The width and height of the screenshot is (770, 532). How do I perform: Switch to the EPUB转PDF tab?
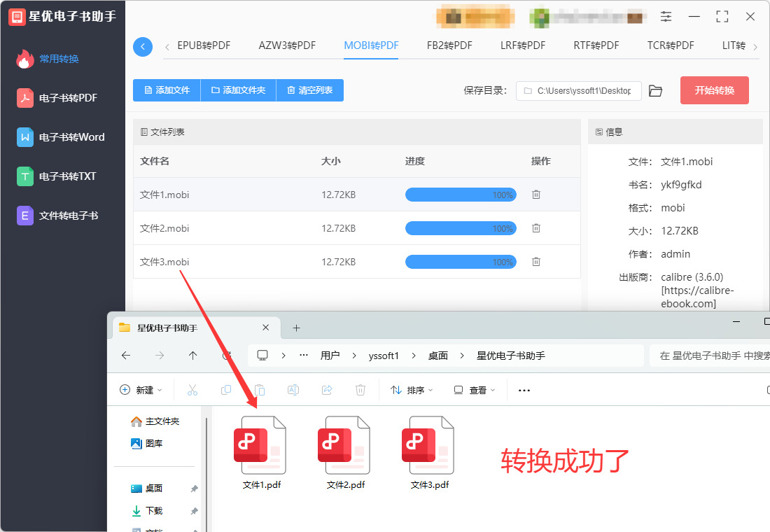point(204,45)
